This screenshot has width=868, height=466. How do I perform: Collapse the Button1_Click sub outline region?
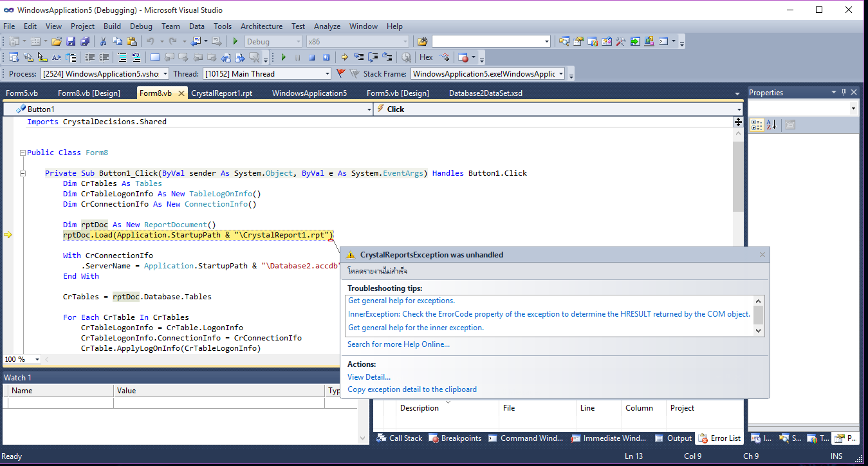tap(23, 174)
